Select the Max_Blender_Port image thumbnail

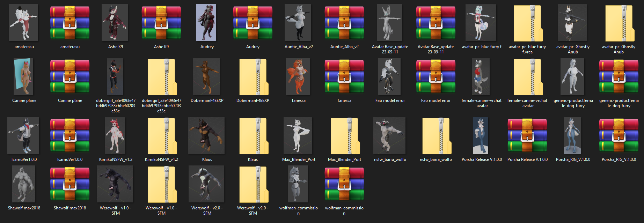(x=298, y=135)
